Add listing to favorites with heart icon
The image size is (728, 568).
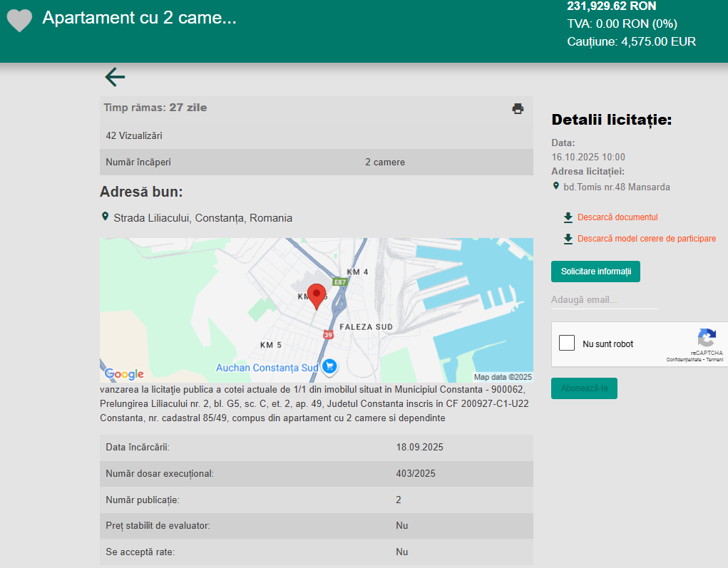point(19,21)
